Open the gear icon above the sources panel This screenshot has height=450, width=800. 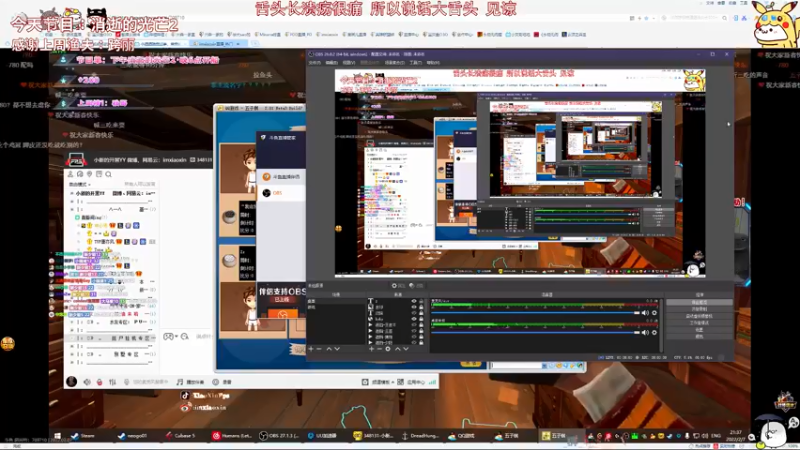(x=394, y=286)
